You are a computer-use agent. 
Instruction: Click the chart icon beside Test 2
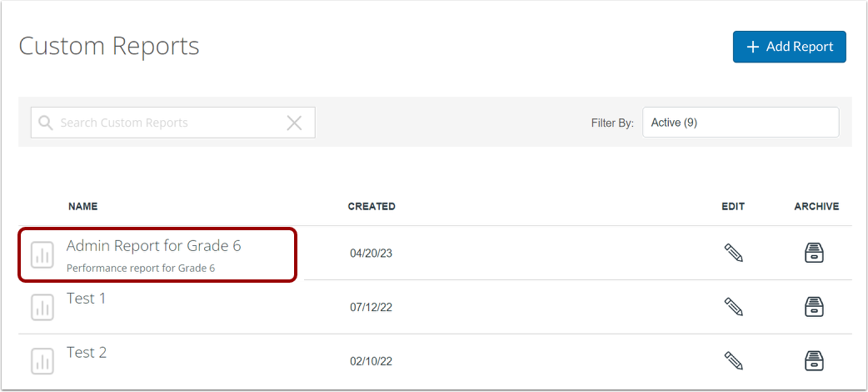coord(42,361)
